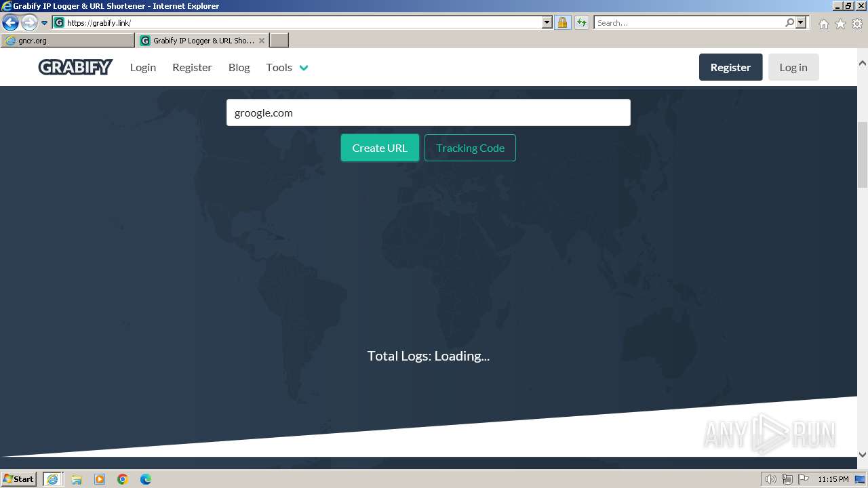868x488 pixels.
Task: Click the vertical scrollbar thumb
Action: click(x=862, y=155)
